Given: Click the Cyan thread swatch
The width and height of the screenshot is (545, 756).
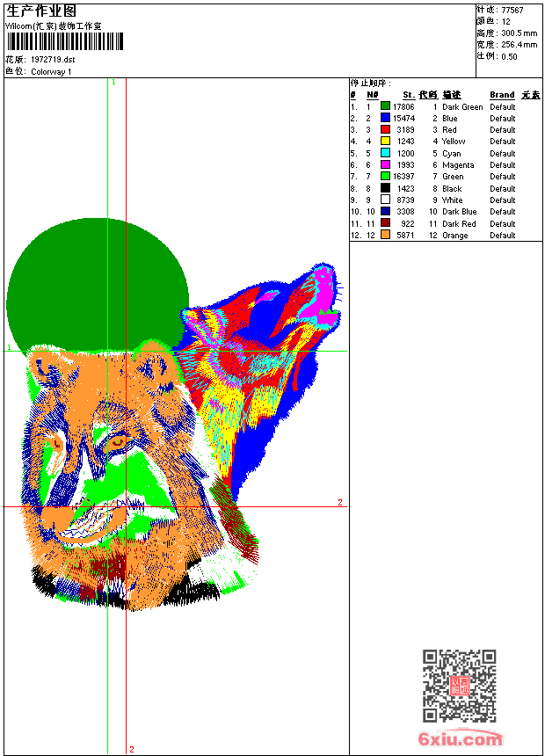Looking at the screenshot, I should tap(385, 153).
